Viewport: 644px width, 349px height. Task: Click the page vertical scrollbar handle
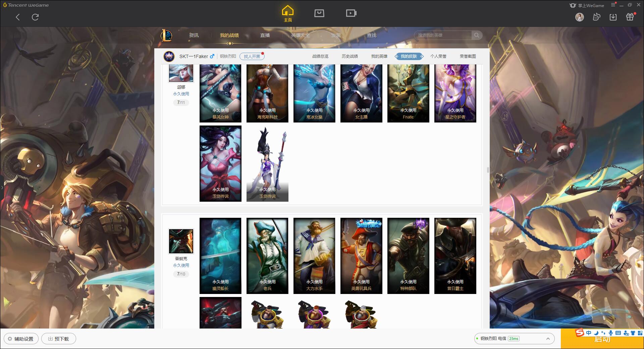coord(488,170)
